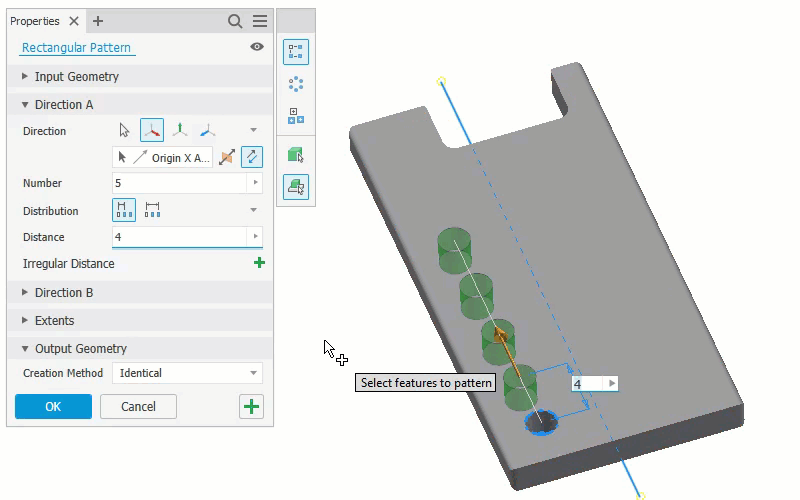Open the Distribution dropdown arrow
This screenshot has height=500, width=800.
(x=254, y=210)
